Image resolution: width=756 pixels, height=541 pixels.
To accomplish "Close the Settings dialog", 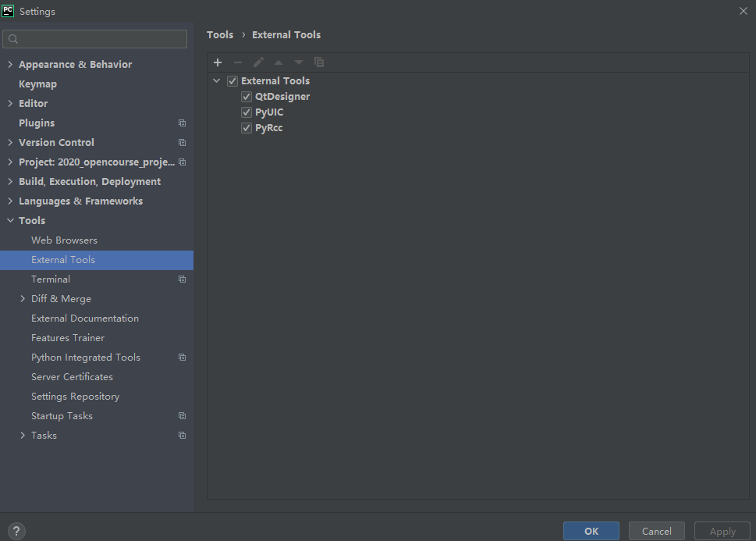I will tap(743, 11).
